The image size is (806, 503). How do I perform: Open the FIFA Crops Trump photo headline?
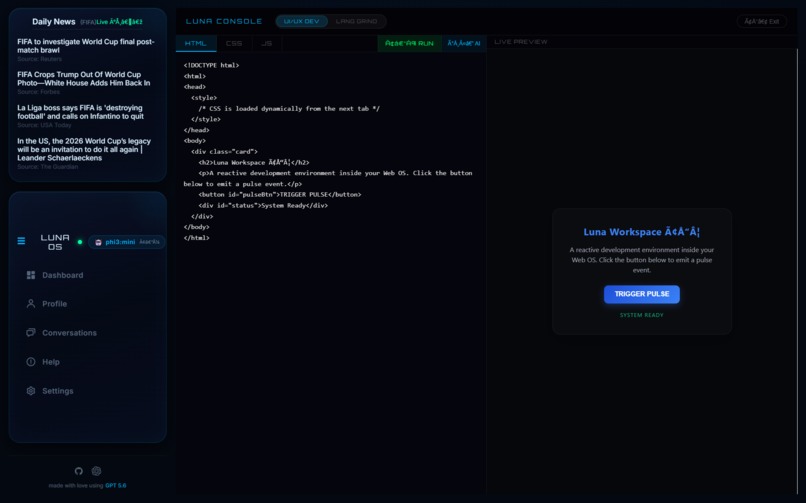(x=84, y=79)
